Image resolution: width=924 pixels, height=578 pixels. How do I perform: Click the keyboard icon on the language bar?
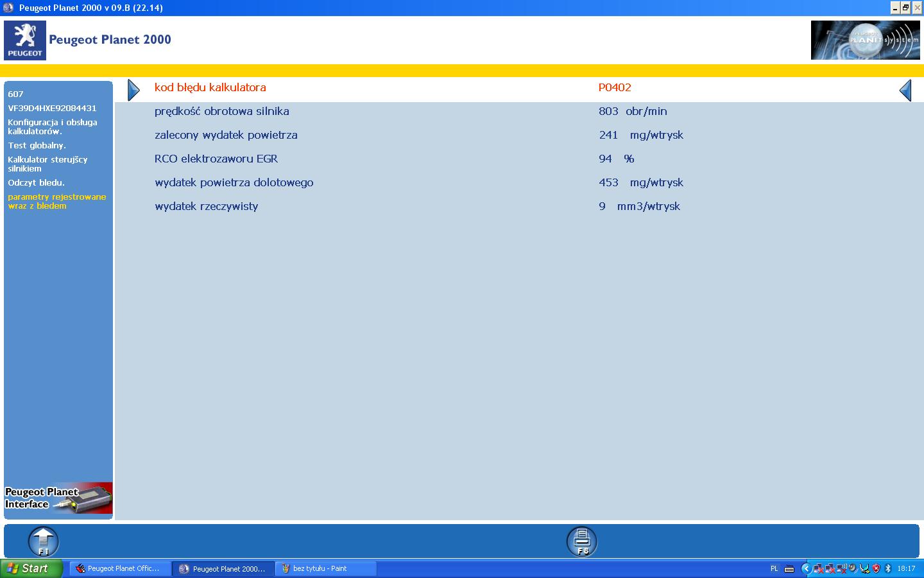(x=789, y=568)
